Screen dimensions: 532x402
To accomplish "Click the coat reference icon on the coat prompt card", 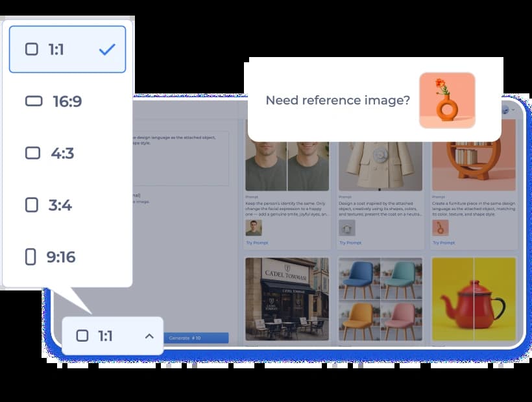I will click(346, 228).
